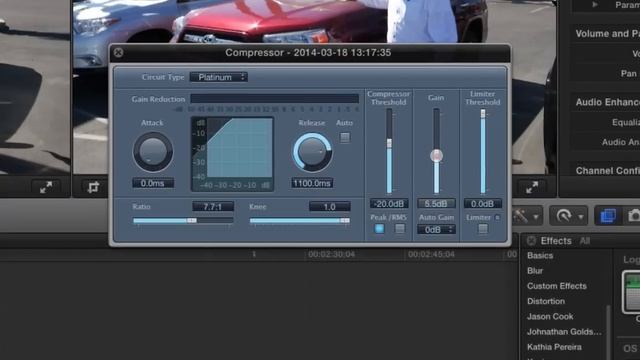Click the blue effects browser icon
This screenshot has width=640, height=360.
607,216
